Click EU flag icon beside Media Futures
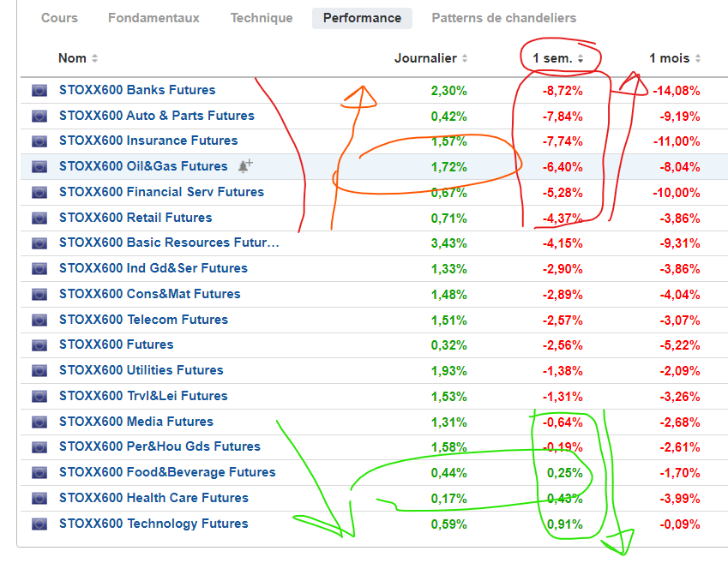The height and width of the screenshot is (569, 728). click(x=39, y=422)
